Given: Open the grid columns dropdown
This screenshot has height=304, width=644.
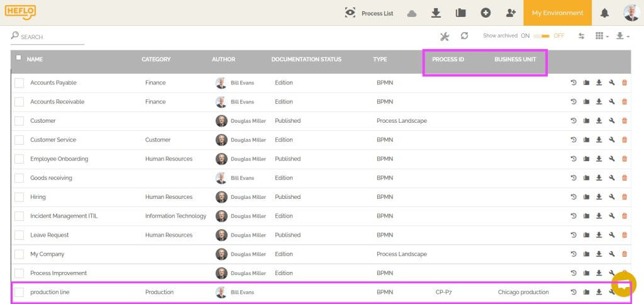Looking at the screenshot, I should pyautogui.click(x=602, y=37).
